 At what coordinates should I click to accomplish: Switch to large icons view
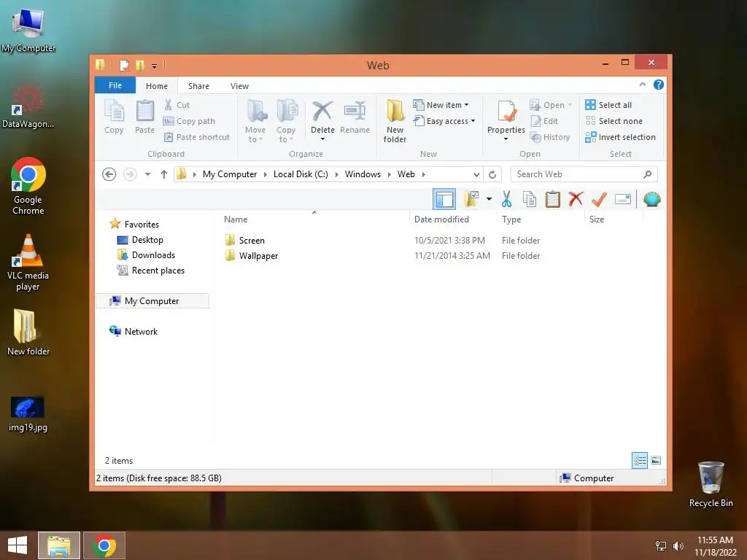(x=656, y=461)
